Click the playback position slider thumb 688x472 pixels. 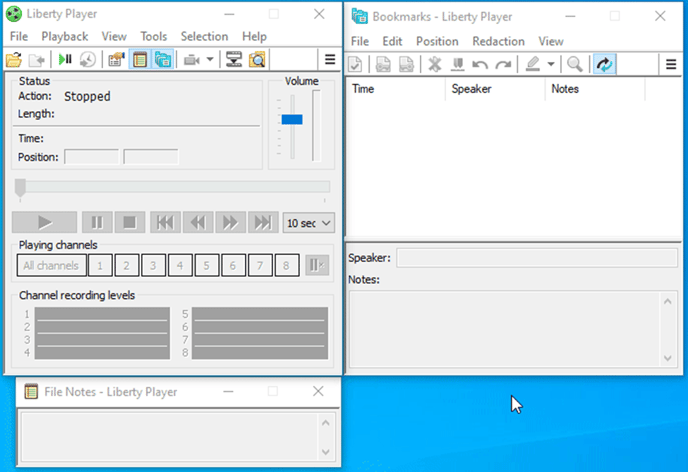coord(20,188)
